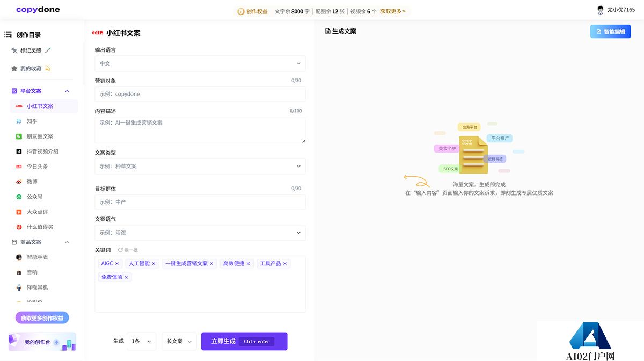Collapse the 平台文案 section chevron
This screenshot has height=361, width=644.
click(x=67, y=91)
